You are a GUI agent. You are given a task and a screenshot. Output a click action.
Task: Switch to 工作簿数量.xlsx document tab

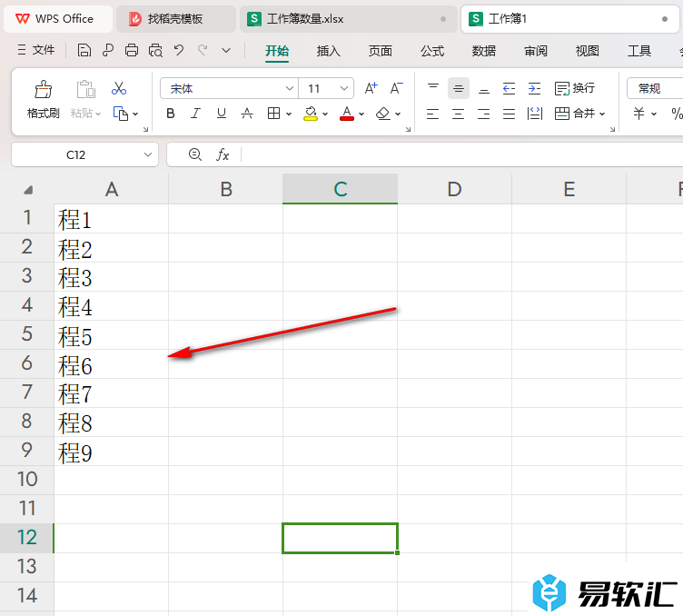[348, 19]
